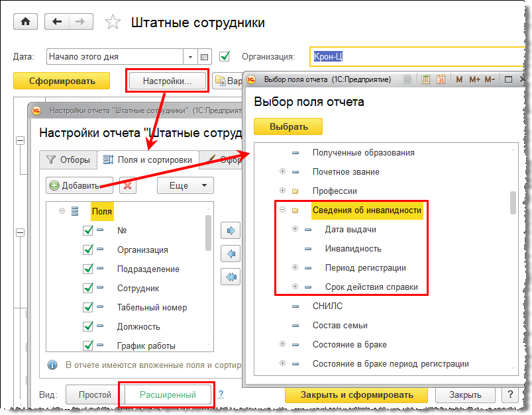Toggle the Организация filter checkbox at top

[x=225, y=56]
